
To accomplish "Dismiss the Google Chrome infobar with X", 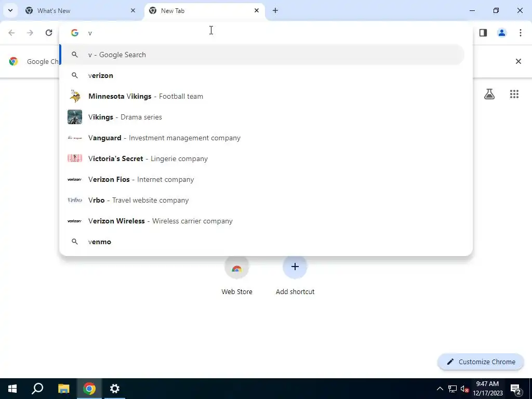I will (518, 61).
